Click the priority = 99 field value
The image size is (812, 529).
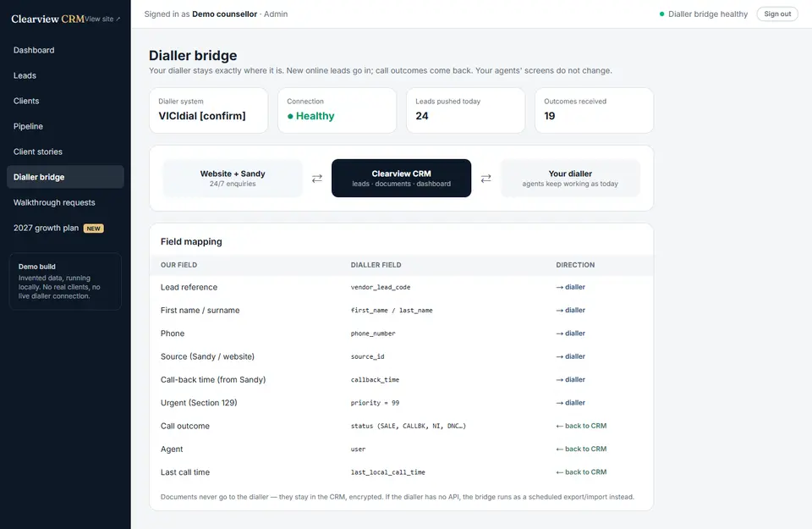(x=375, y=403)
